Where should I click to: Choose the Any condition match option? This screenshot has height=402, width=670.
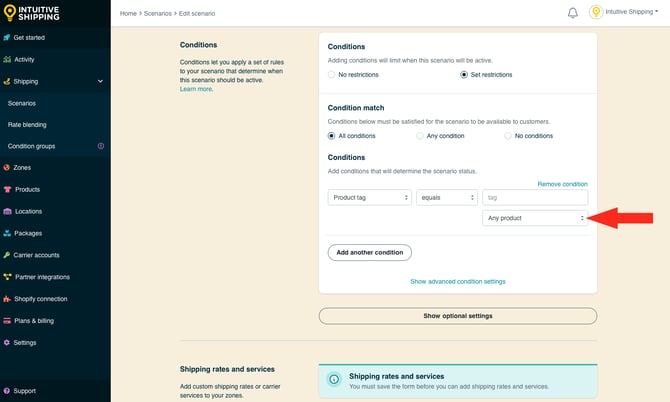coord(420,135)
